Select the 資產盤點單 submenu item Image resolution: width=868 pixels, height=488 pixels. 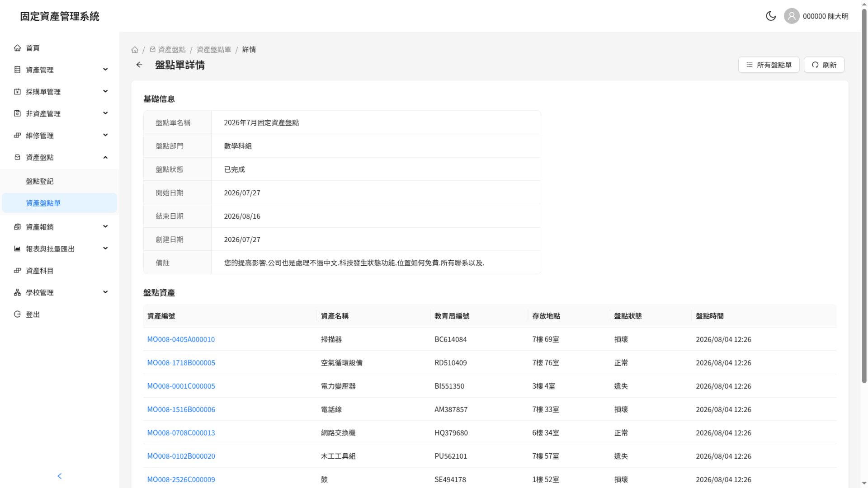[60, 203]
